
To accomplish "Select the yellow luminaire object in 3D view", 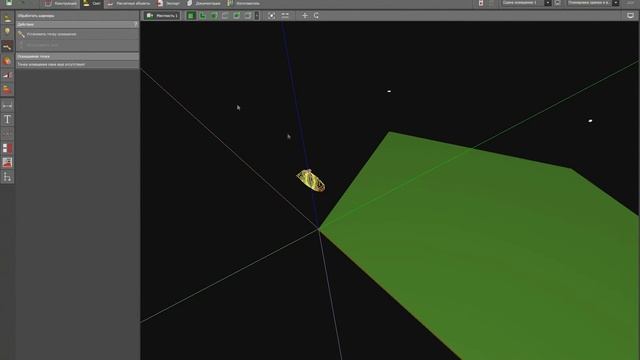I will tap(311, 180).
